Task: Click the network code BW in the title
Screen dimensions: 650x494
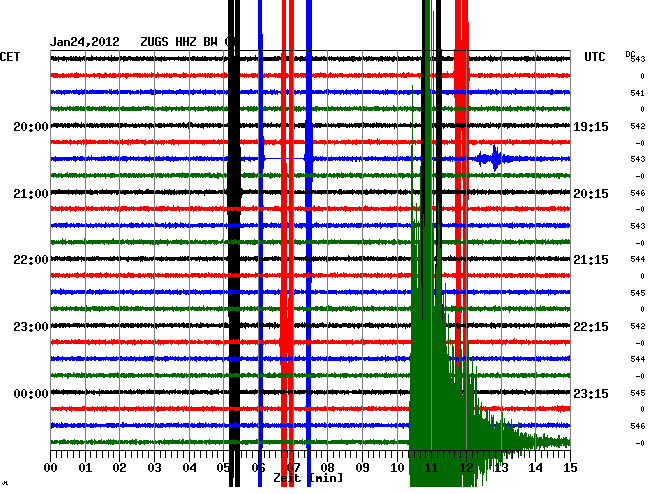Action: click(210, 42)
